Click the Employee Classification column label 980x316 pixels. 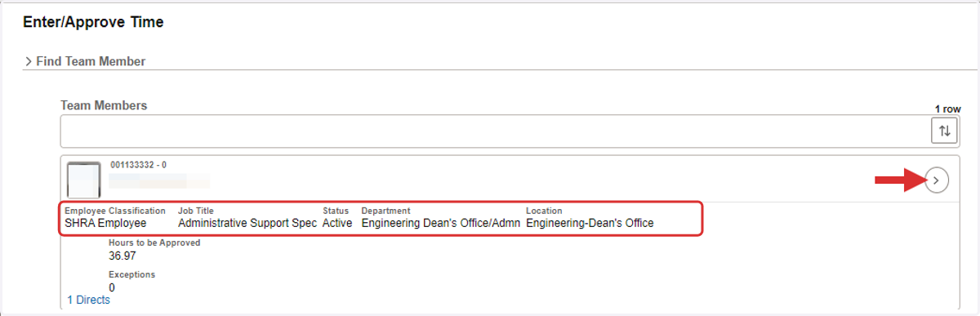point(115,211)
